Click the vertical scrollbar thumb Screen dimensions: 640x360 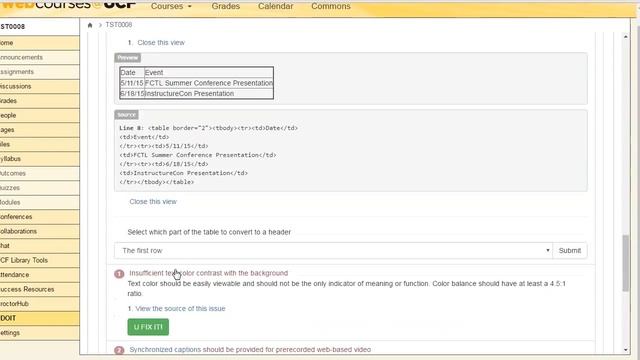coord(626,263)
